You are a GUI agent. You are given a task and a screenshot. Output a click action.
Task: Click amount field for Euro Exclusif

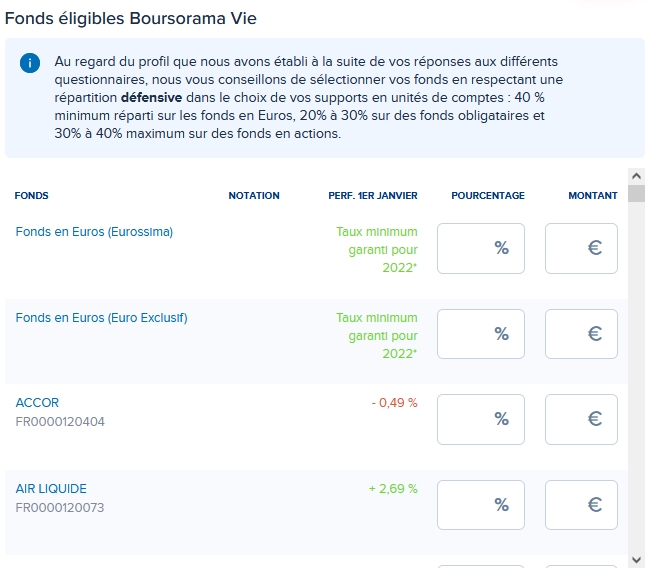[581, 334]
